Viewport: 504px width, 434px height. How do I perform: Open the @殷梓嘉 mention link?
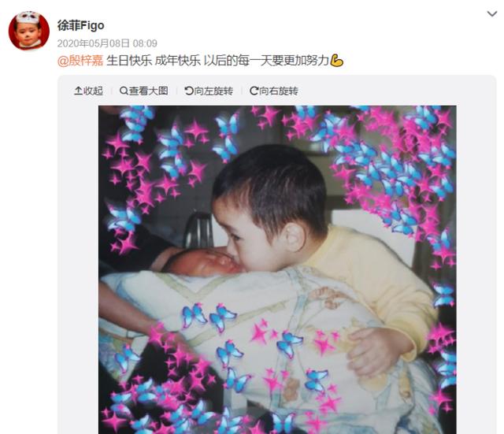(x=80, y=61)
